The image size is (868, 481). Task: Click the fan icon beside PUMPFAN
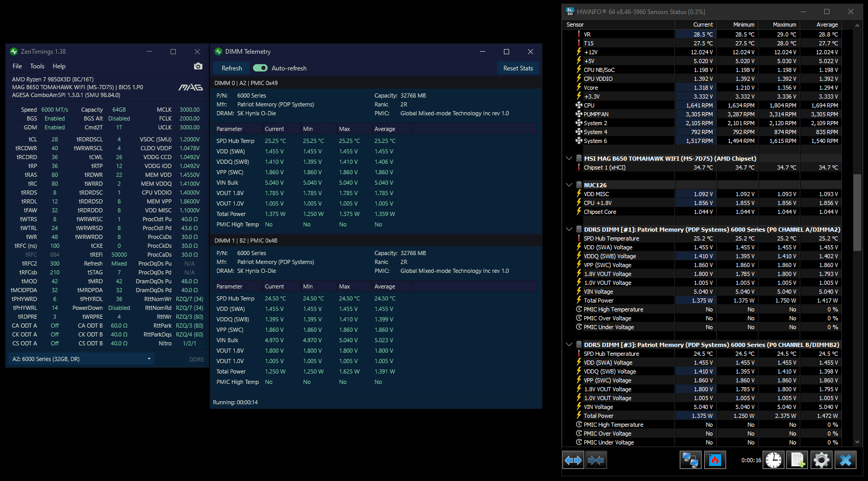579,114
